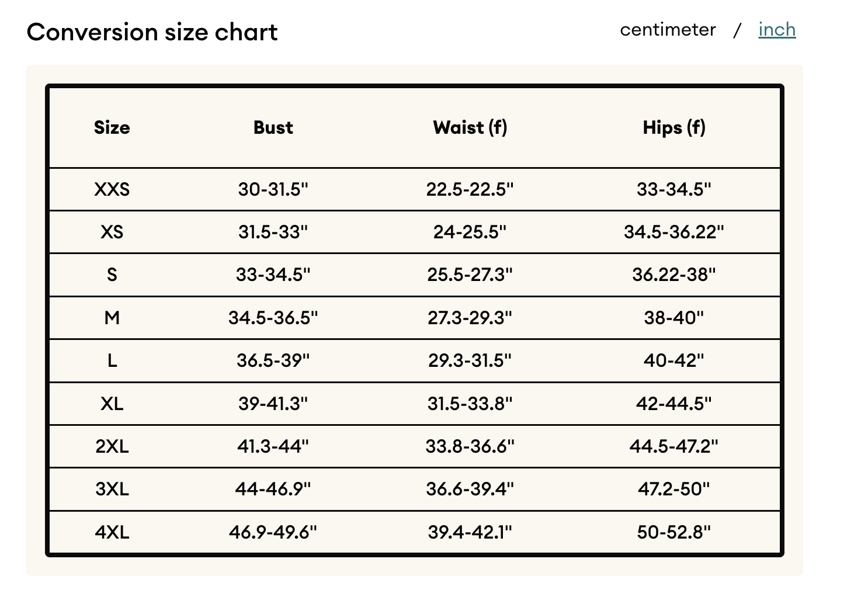Click the XS size row label
This screenshot has height=597, width=868.
(112, 232)
